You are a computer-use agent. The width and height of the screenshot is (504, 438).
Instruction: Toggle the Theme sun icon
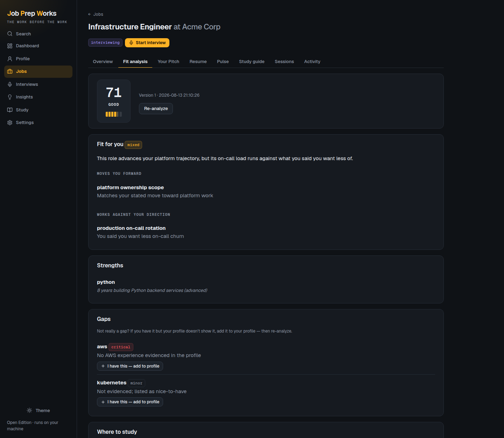coord(29,410)
